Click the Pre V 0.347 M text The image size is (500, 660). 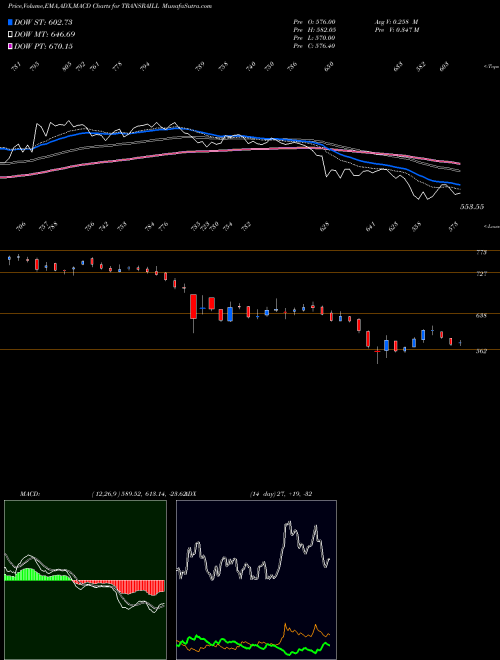point(396,30)
